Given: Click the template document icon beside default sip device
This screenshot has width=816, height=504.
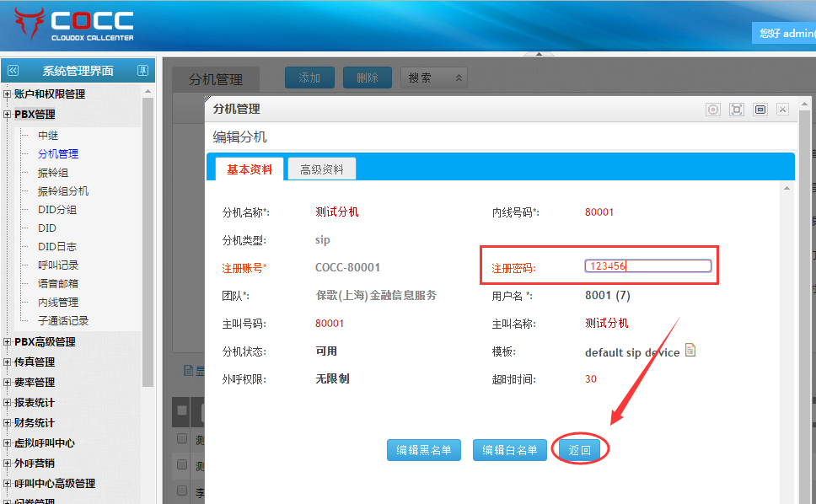Looking at the screenshot, I should point(690,351).
